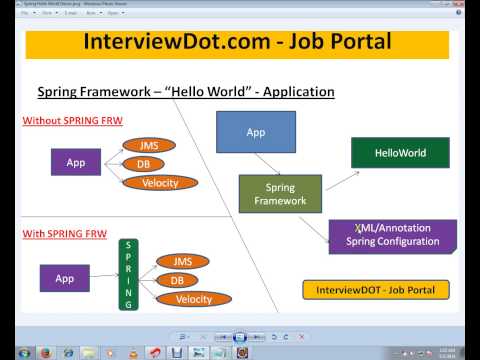Viewport: 480px width, 360px height.
Task: Select the yellow InterviewDOT - Job Portal label
Action: coord(376,290)
